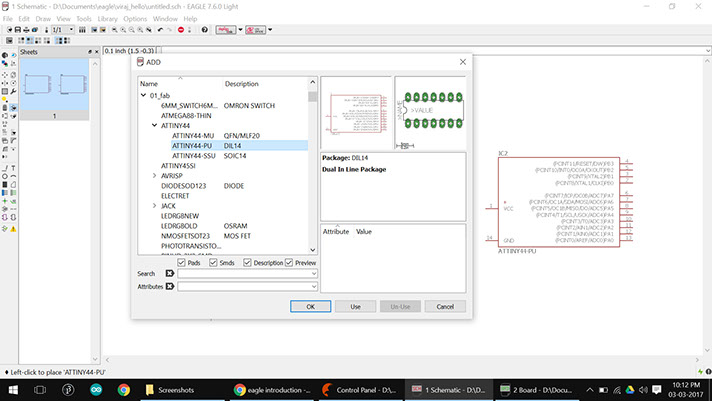Click the Save icon in top toolbar
Viewport: 712px width, 401px height.
click(x=18, y=30)
